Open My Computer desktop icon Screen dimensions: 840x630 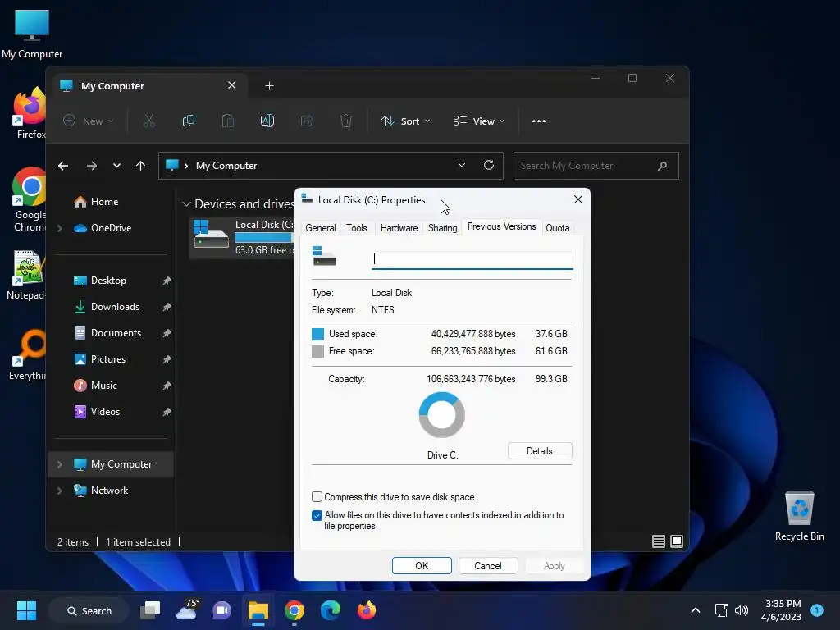click(x=32, y=34)
